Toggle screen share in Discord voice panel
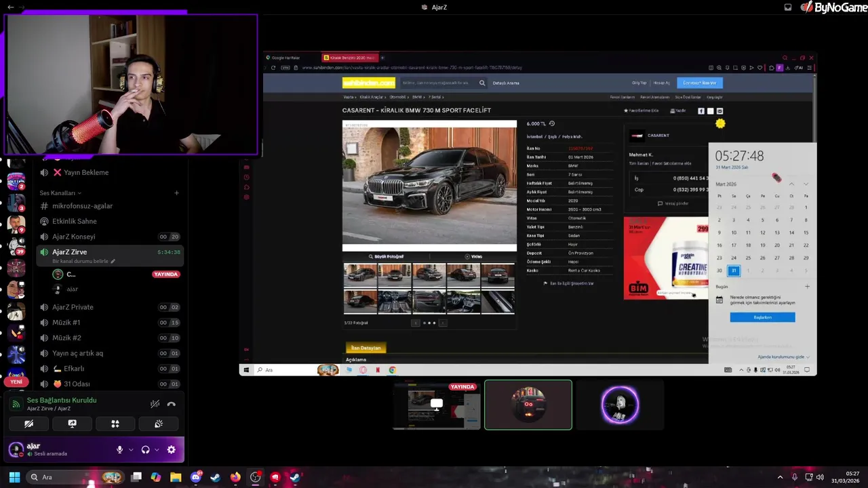 72,424
